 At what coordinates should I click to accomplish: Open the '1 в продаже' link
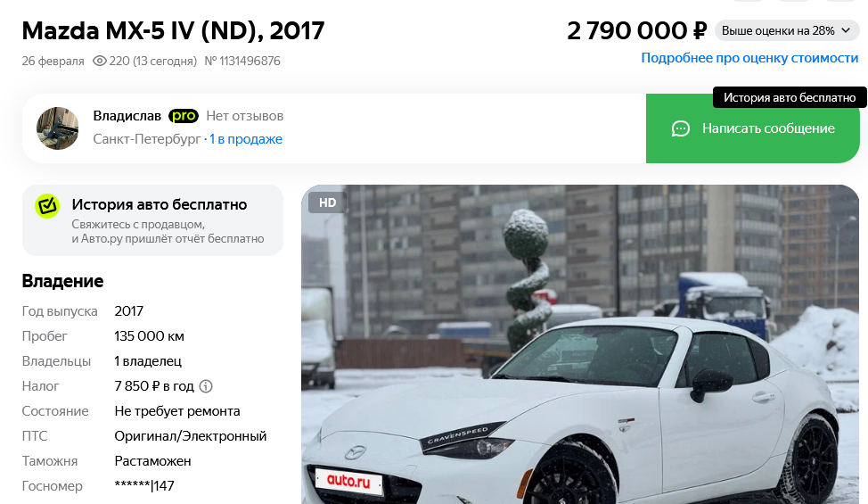click(245, 139)
